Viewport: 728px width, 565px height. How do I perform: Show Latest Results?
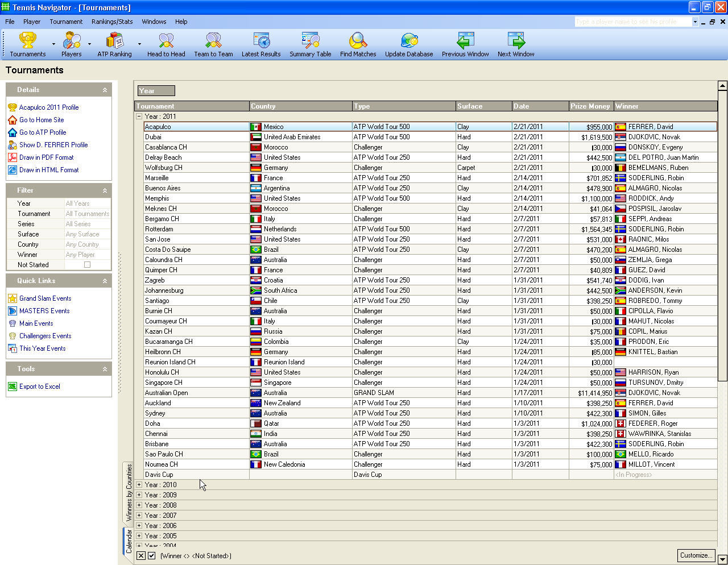point(261,44)
